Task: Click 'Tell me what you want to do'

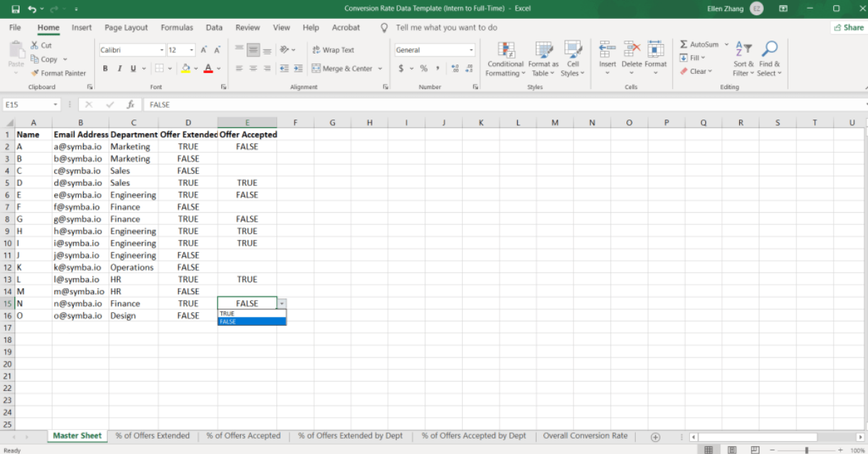Action: pyautogui.click(x=446, y=28)
